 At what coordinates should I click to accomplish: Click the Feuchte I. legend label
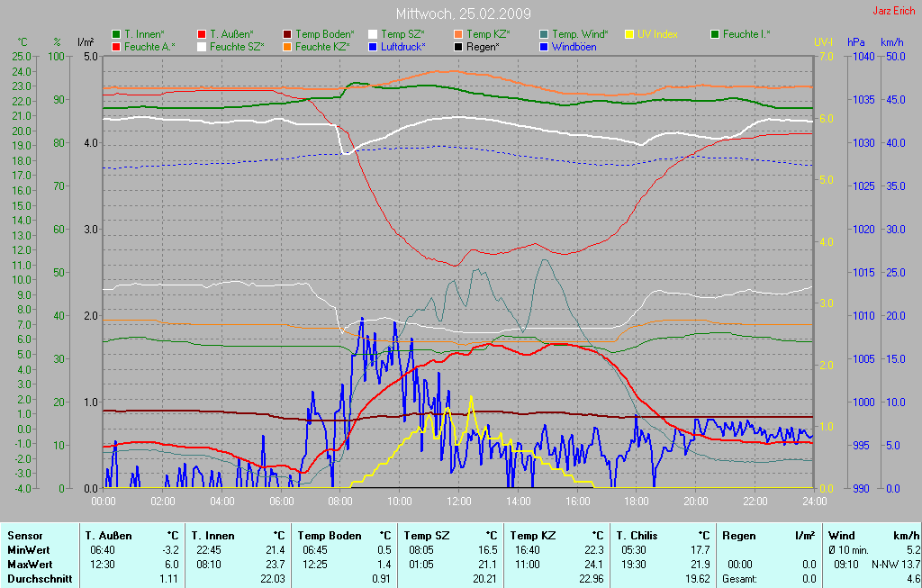746,34
